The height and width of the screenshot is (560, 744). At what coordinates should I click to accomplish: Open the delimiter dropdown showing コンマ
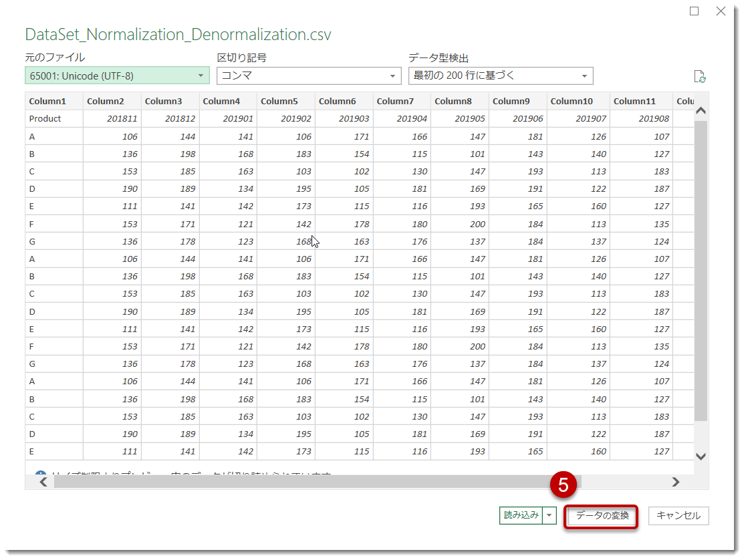(309, 76)
